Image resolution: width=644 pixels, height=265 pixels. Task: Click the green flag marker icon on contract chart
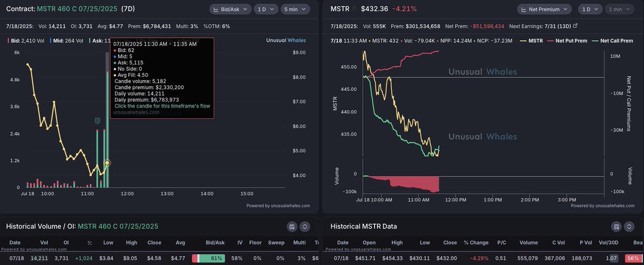(x=97, y=121)
